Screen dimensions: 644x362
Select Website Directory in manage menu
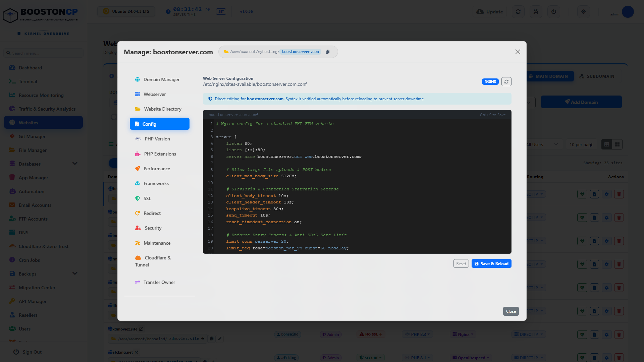[160, 109]
